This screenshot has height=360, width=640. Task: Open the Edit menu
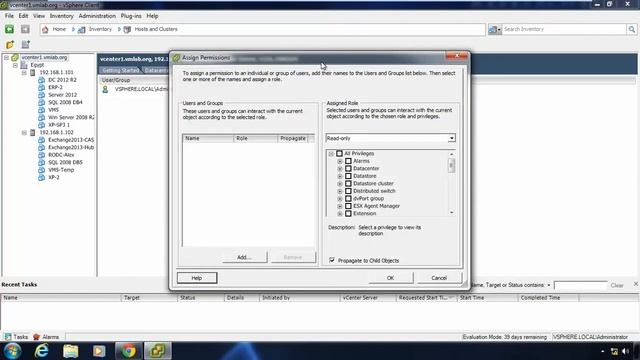23,16
